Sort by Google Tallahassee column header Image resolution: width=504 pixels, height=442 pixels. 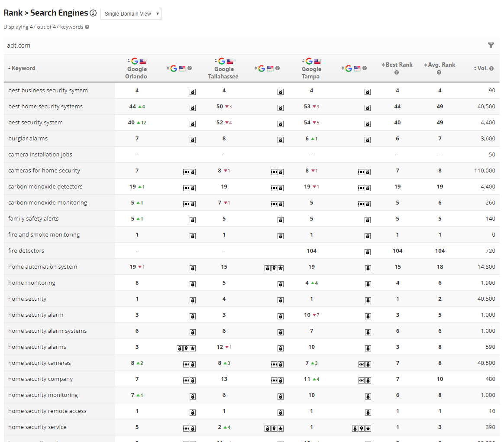coord(224,69)
